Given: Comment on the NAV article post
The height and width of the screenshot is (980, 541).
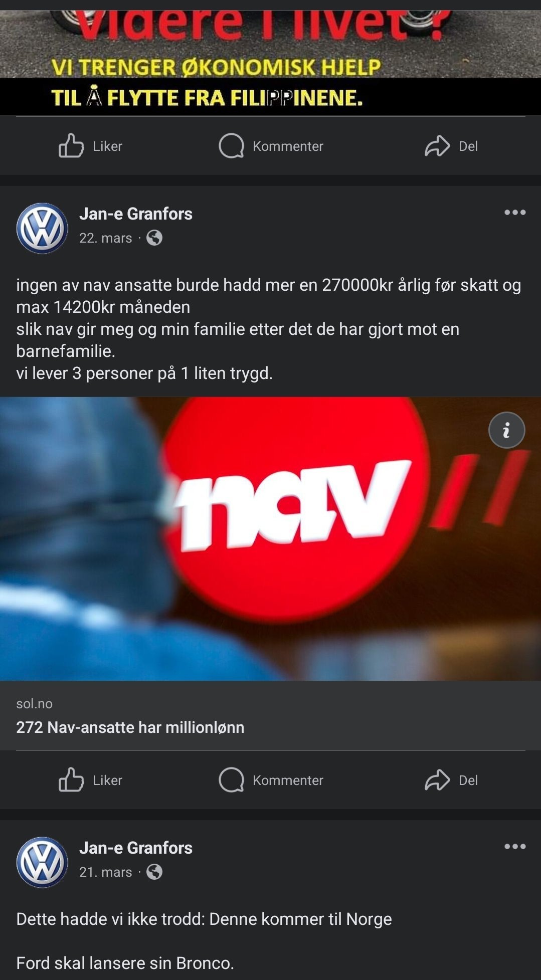Looking at the screenshot, I should pyautogui.click(x=271, y=780).
